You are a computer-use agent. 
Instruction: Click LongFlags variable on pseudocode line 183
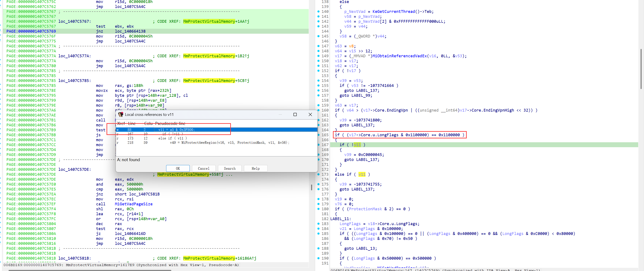[350, 224]
